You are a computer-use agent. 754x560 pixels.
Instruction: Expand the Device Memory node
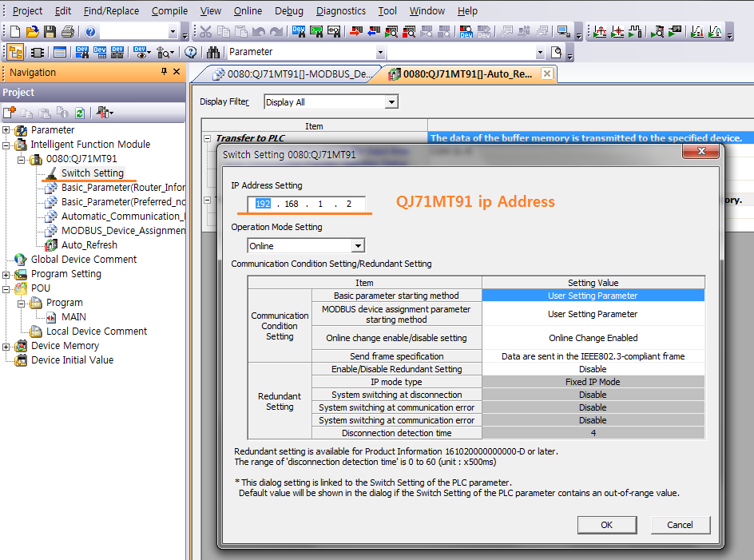click(6, 347)
